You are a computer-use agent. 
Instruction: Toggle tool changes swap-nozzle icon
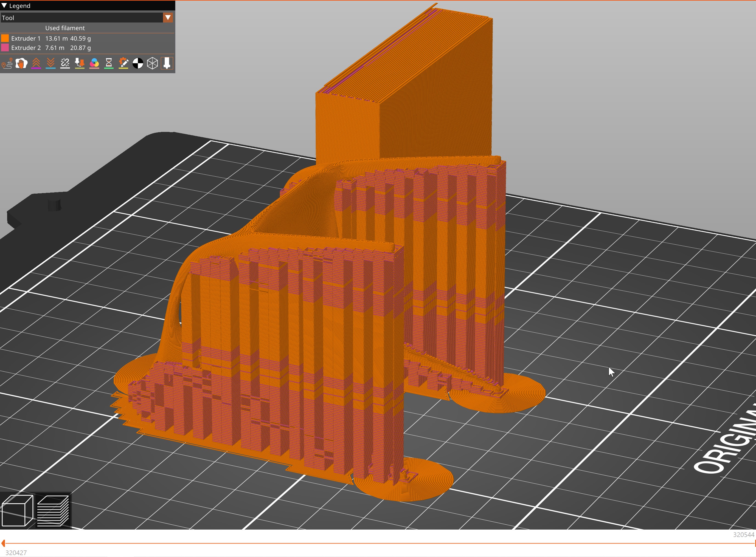80,63
